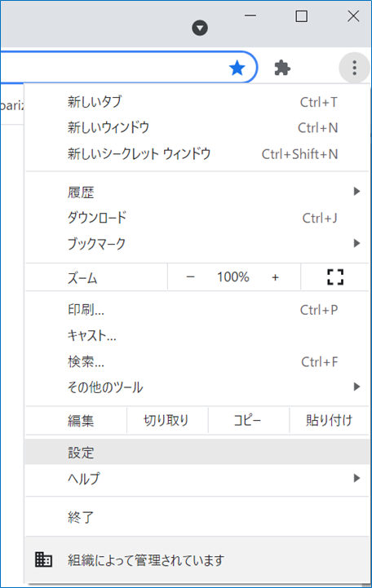Click the ズーム label
Image resolution: width=372 pixels, height=588 pixels.
click(82, 278)
